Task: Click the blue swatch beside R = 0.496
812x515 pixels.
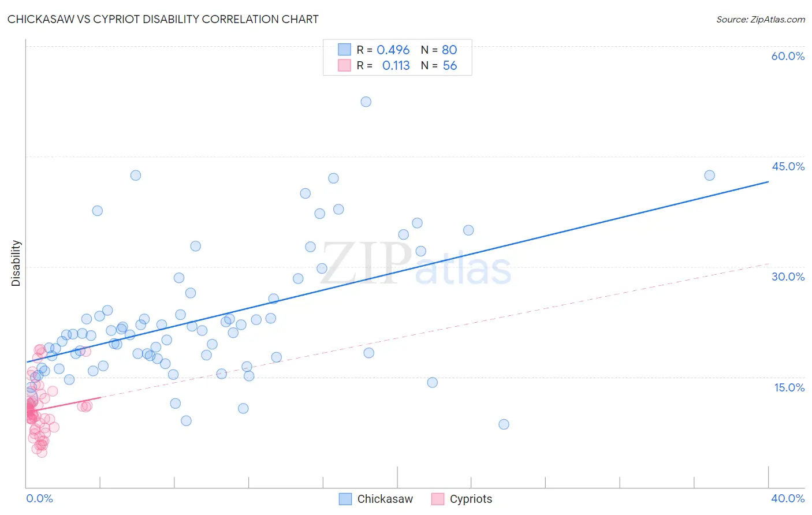Action: [344, 50]
